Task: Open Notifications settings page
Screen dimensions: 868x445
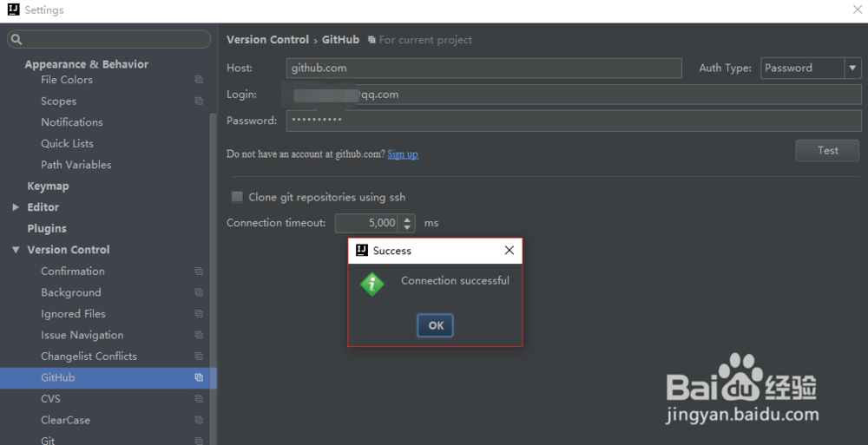Action: click(x=72, y=122)
